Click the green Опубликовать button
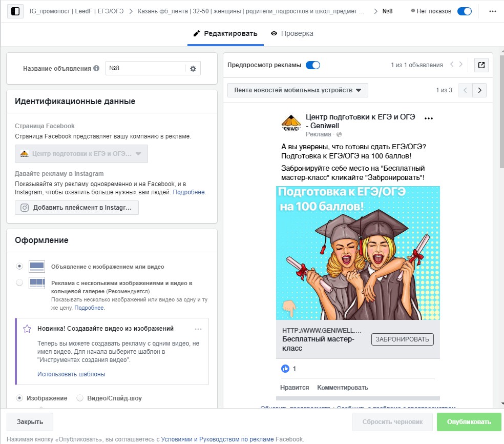 coord(469,422)
